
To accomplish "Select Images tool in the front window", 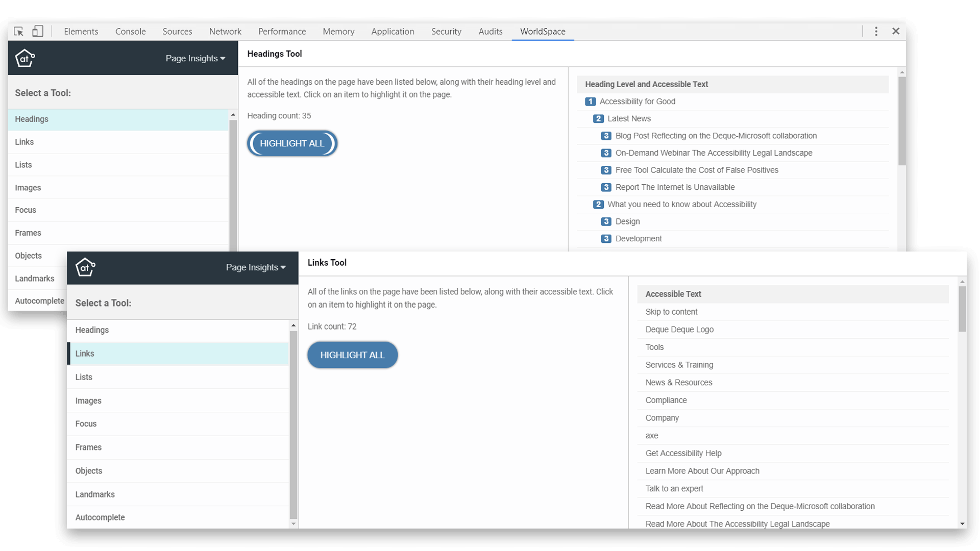I will click(178, 401).
